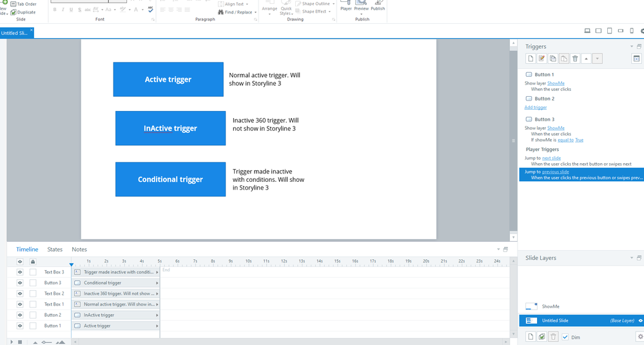The height and width of the screenshot is (345, 644).
Task: Open Triggers panel options dropdown
Action: [x=632, y=46]
